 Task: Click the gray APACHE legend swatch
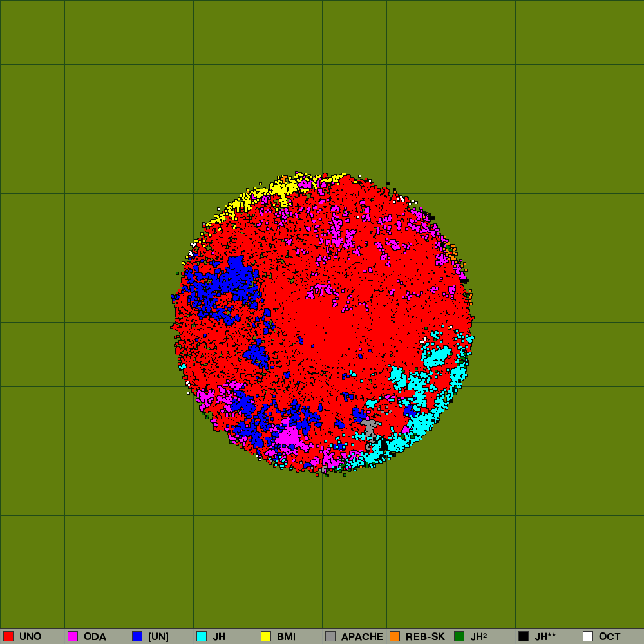(x=330, y=636)
